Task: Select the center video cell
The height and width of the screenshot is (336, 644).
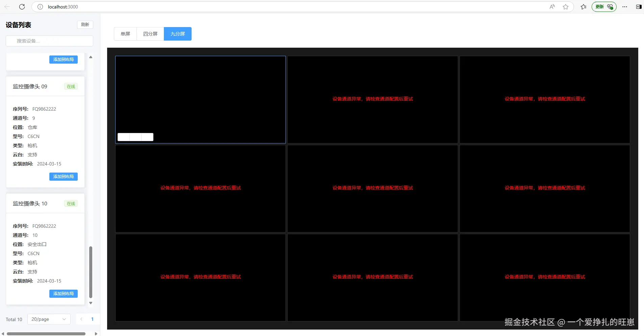Action: [x=373, y=188]
